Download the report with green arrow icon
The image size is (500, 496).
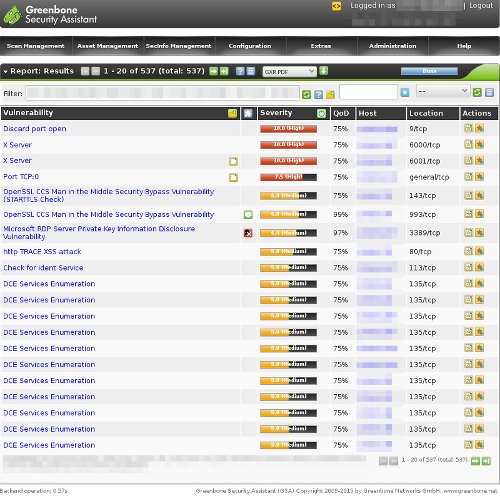click(x=324, y=71)
